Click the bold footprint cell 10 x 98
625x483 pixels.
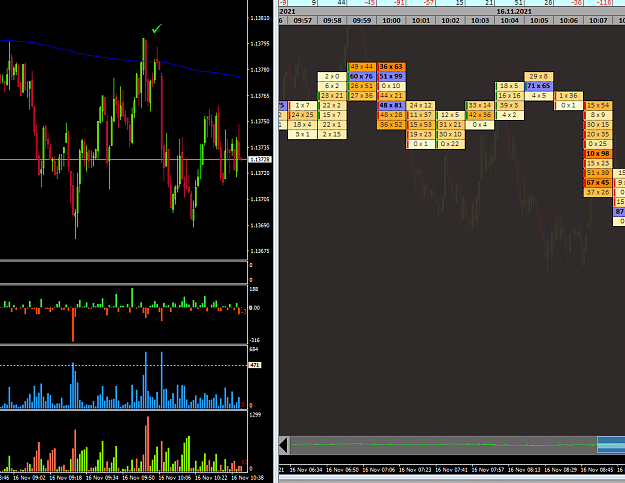[597, 153]
